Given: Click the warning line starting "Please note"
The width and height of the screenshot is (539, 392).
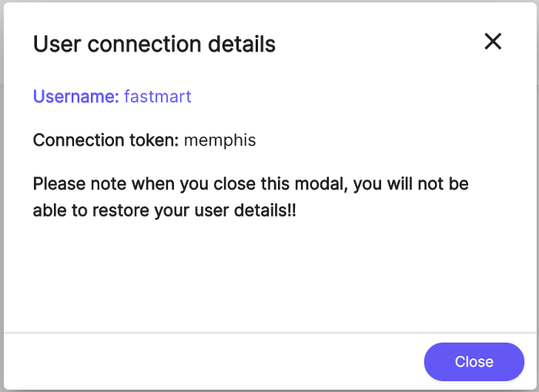Looking at the screenshot, I should [x=250, y=185].
